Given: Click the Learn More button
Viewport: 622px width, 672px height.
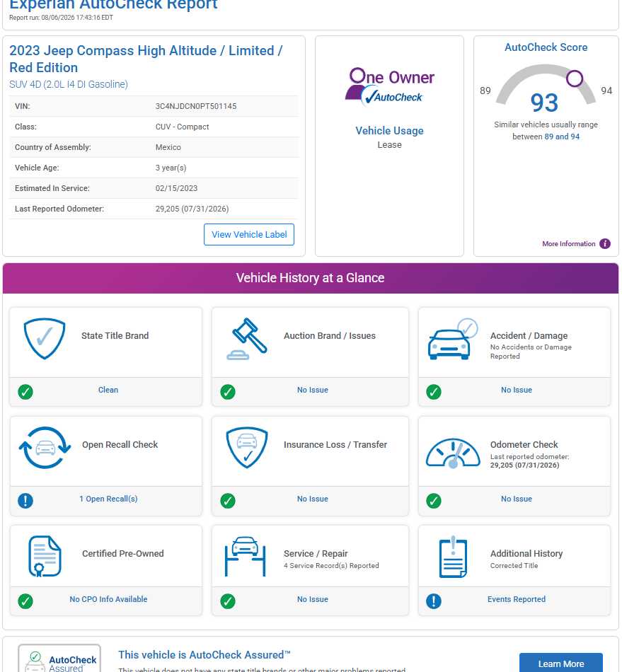Looking at the screenshot, I should click(560, 663).
